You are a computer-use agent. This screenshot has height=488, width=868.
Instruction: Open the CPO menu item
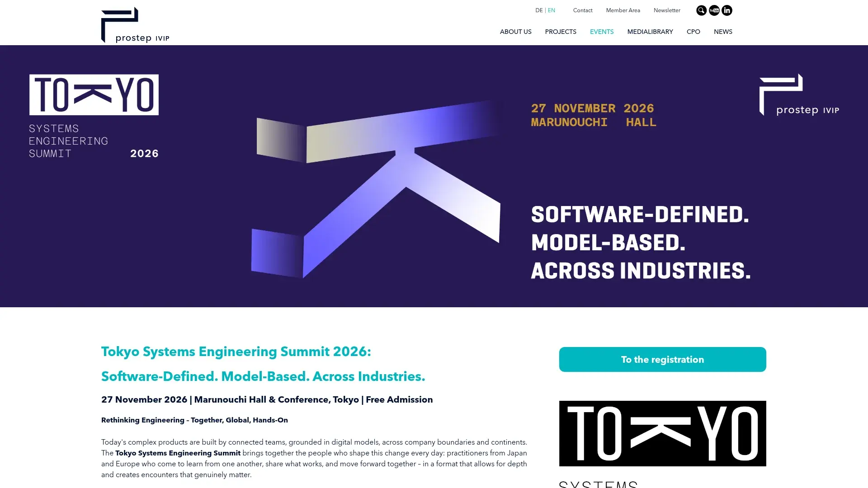coord(693,32)
